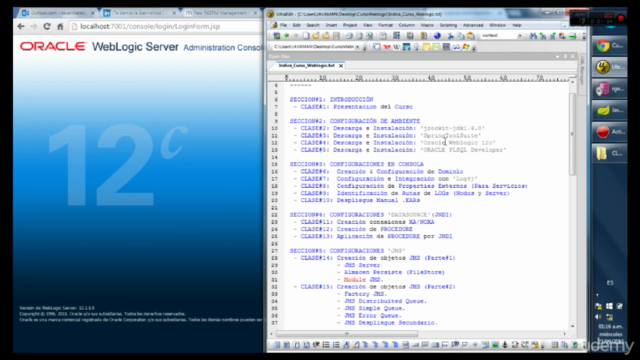Click the 'SECCION#3: CONFIGURACIONES EN CONSOLA' line
640x360 pixels.
pos(357,164)
